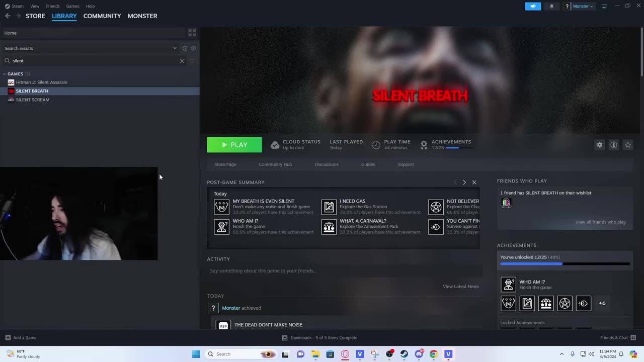Open game info via the circled-i icon
The width and height of the screenshot is (644, 362).
point(613,145)
